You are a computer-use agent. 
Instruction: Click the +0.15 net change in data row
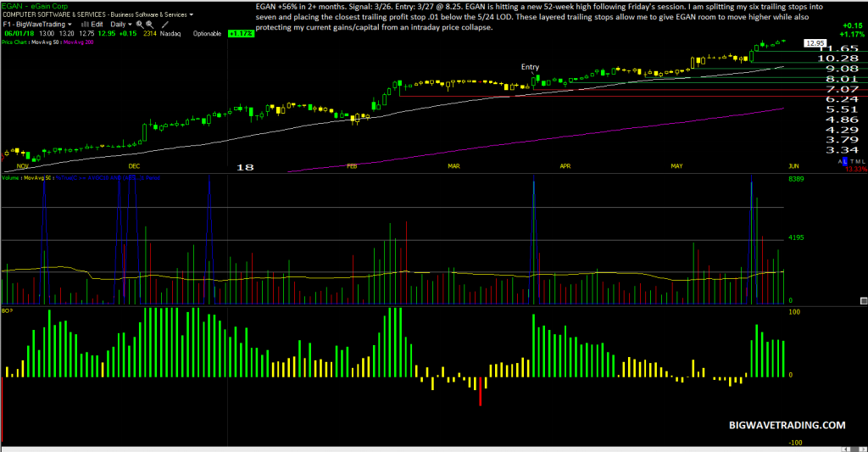click(x=128, y=34)
